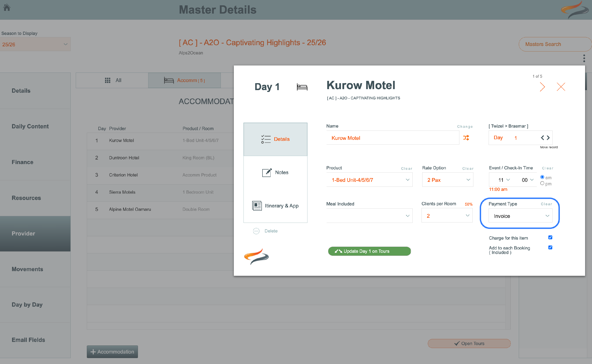
Task: Open the Itinerary & App section
Action: pyautogui.click(x=275, y=206)
